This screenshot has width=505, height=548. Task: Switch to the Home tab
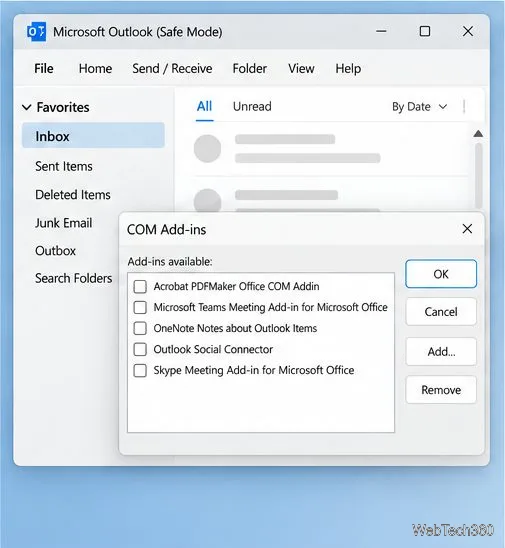(x=95, y=68)
